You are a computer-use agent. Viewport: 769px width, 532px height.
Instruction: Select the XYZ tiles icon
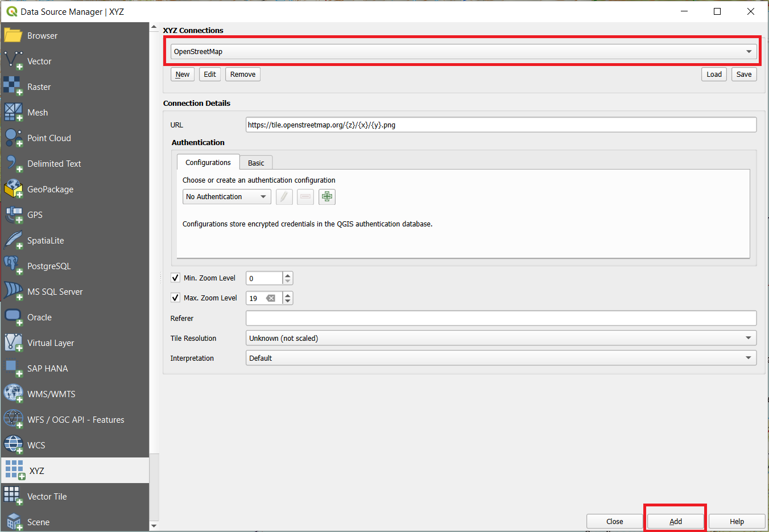[15, 470]
